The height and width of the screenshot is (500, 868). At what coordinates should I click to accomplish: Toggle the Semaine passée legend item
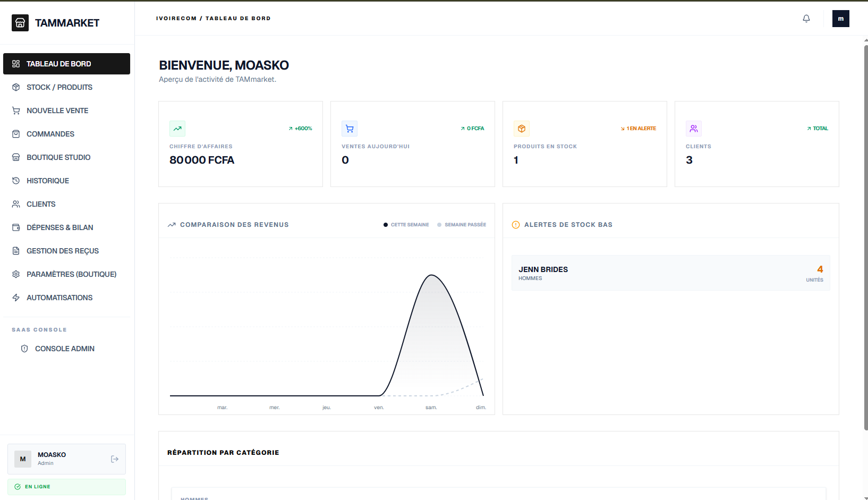tap(462, 225)
